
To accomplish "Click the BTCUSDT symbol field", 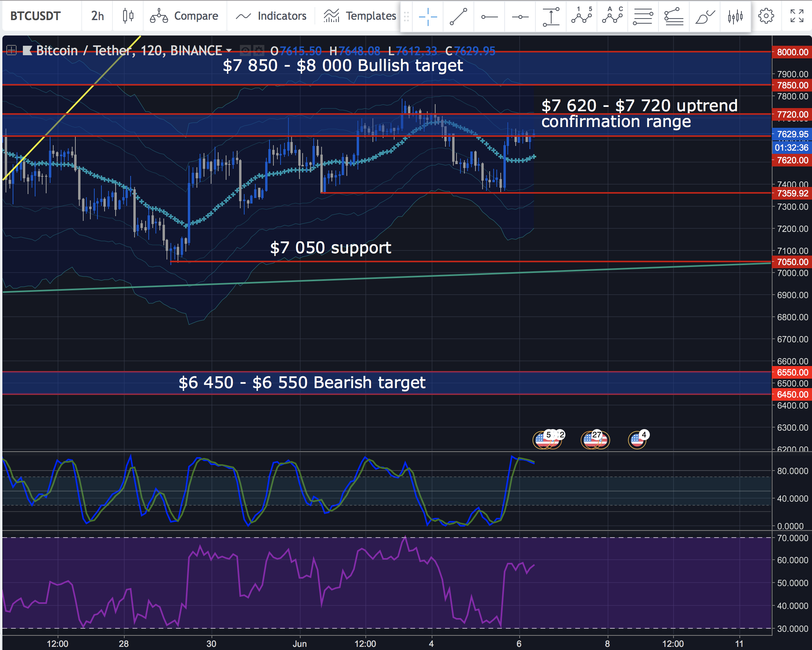I will pos(36,16).
